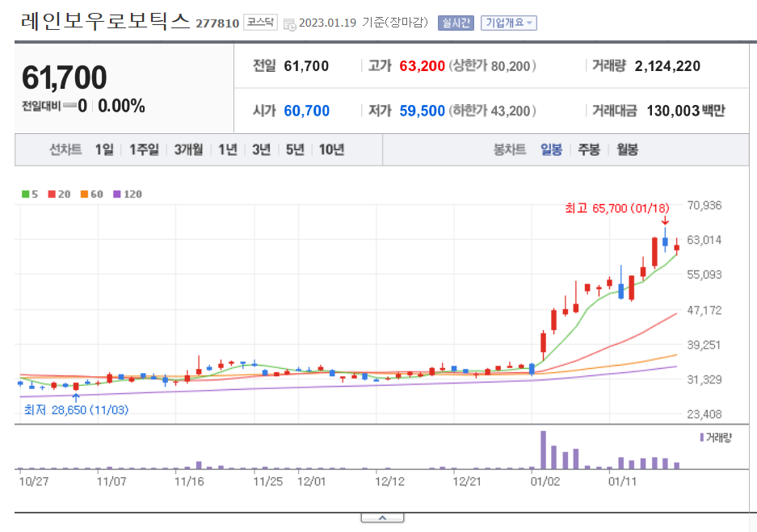Image resolution: width=757 pixels, height=532 pixels.
Task: Collapse the chart panel with the bottom chevron handle
Action: pos(382,517)
